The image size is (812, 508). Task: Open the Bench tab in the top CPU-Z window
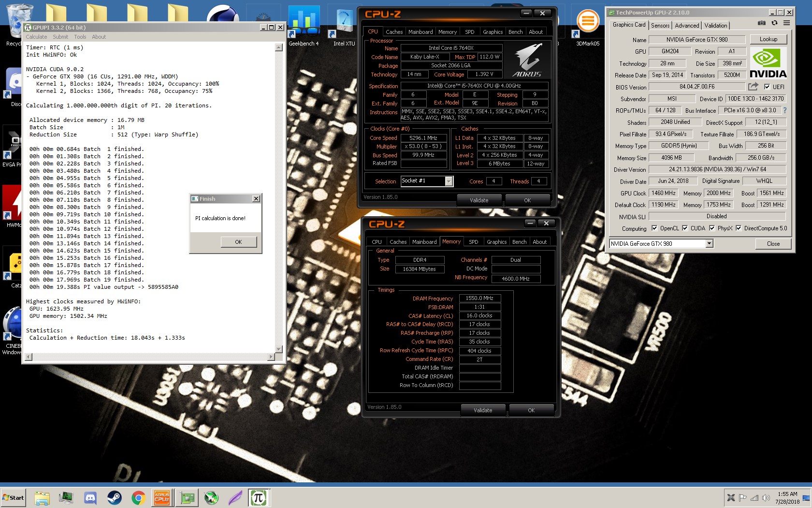pyautogui.click(x=515, y=32)
